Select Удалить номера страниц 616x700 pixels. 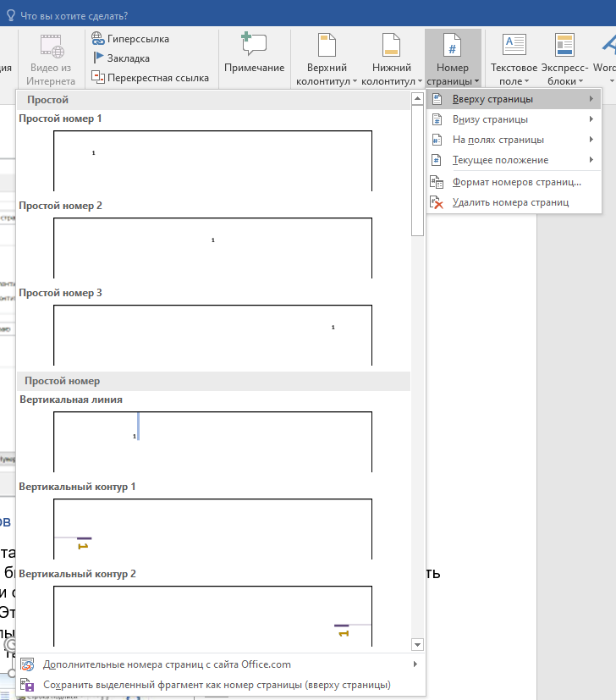[514, 202]
